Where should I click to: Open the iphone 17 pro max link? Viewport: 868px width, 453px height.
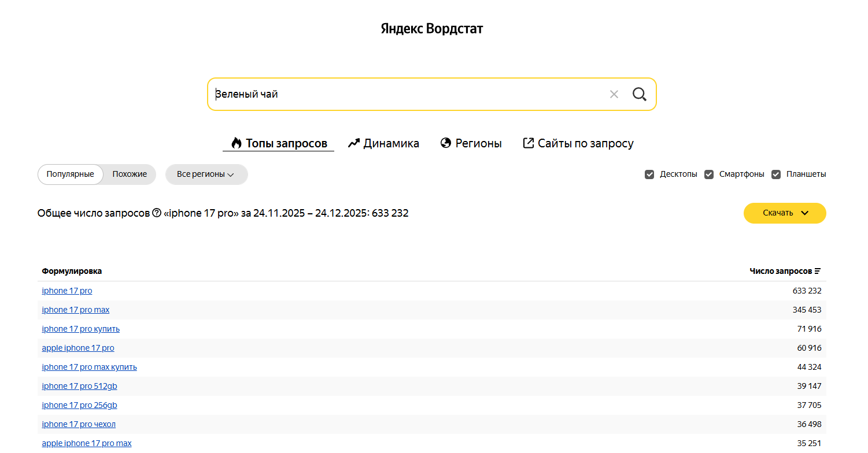[76, 310]
